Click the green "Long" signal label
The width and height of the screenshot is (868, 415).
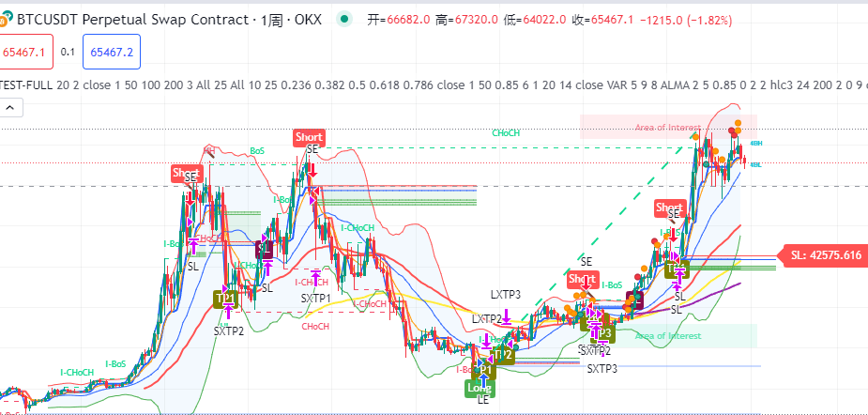click(479, 389)
